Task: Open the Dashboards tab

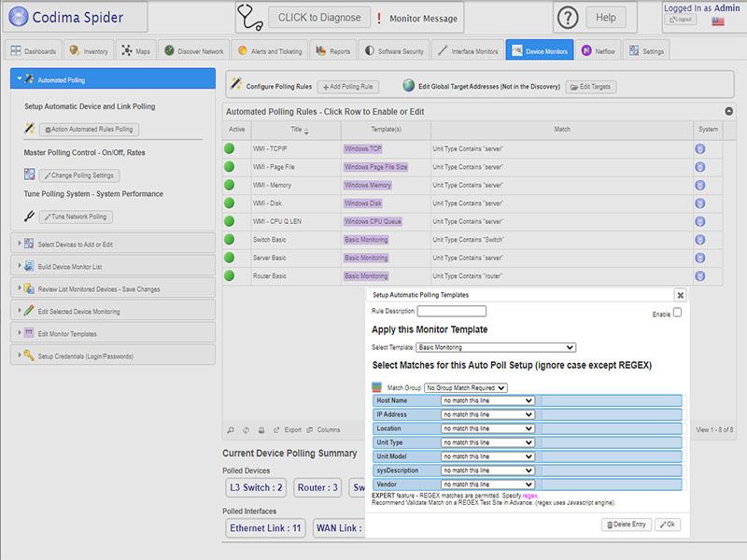Action: 34,50
